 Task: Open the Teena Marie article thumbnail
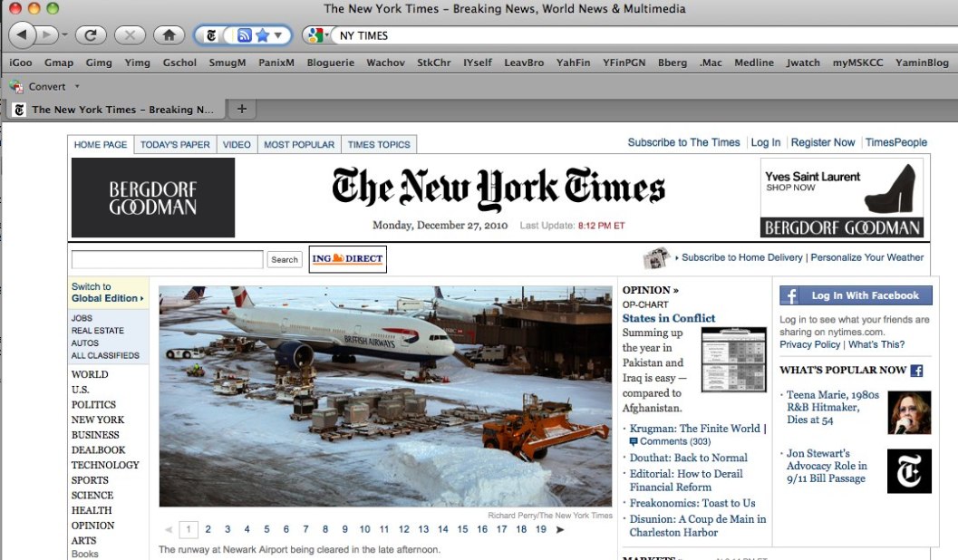[x=909, y=412]
